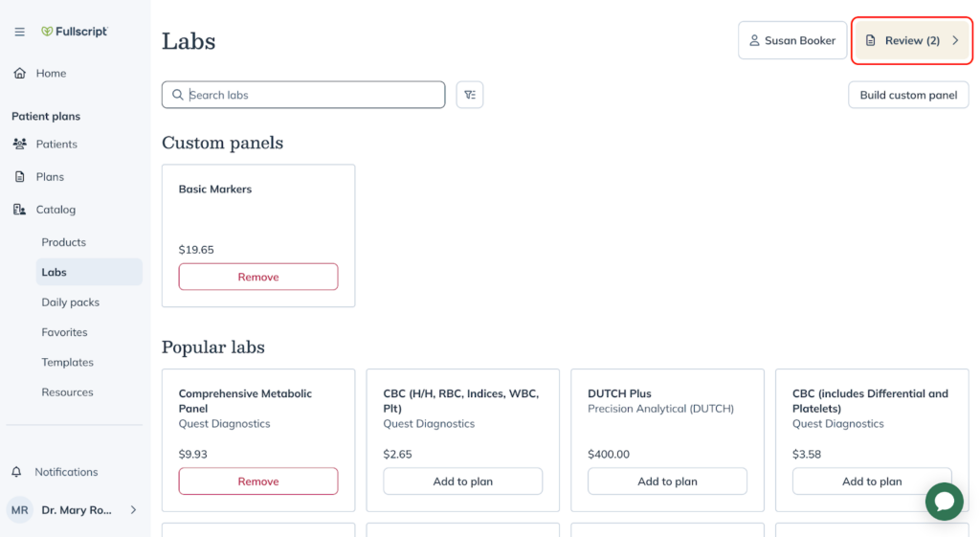Click the DUTCH Plus lab title
The width and height of the screenshot is (980, 537).
pos(619,393)
